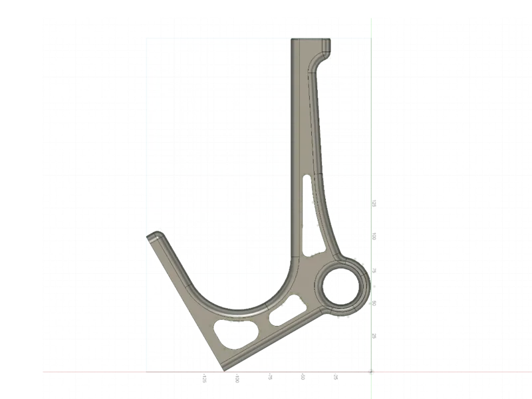Click the positive 50 vertical axis label
The image size is (532, 399).
[374, 303]
